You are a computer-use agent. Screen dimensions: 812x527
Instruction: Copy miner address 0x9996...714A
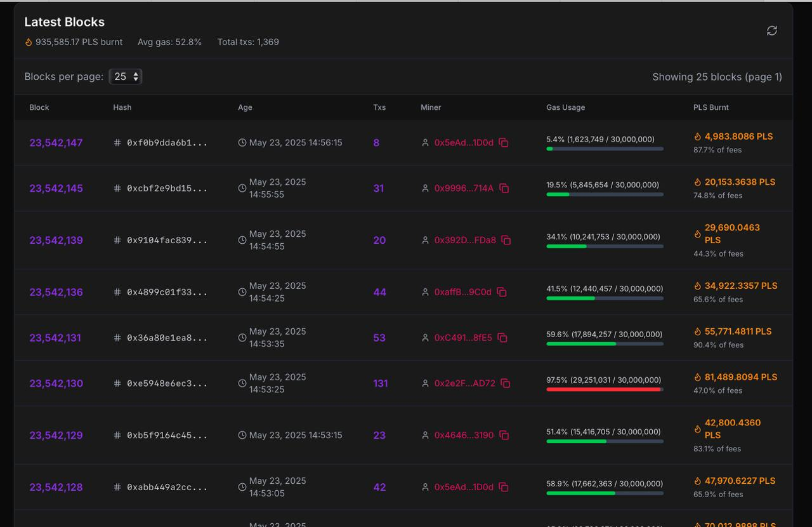[504, 189]
